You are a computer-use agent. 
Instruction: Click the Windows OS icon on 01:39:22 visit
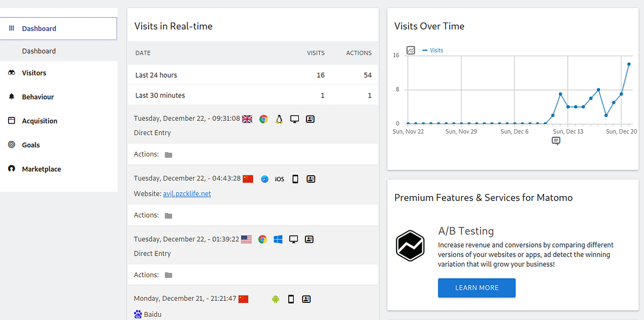[x=278, y=240]
